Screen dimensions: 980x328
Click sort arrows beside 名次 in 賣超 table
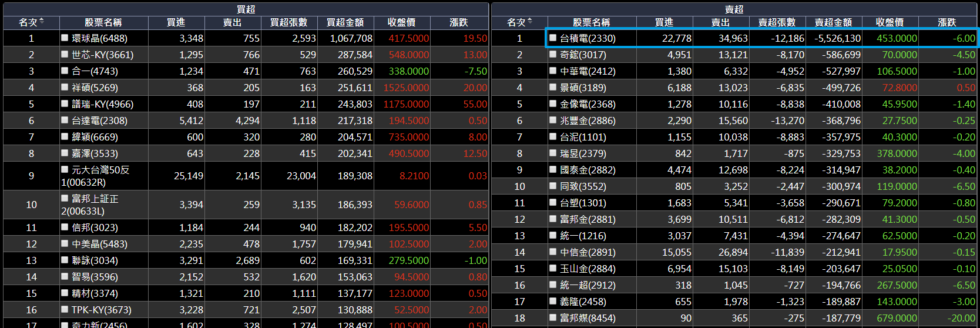530,21
